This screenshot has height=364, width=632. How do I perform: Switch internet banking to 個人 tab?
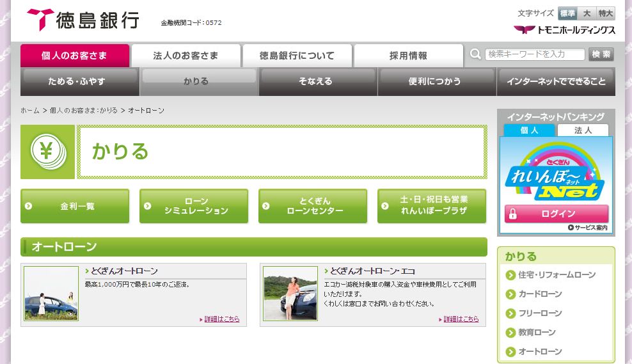529,131
